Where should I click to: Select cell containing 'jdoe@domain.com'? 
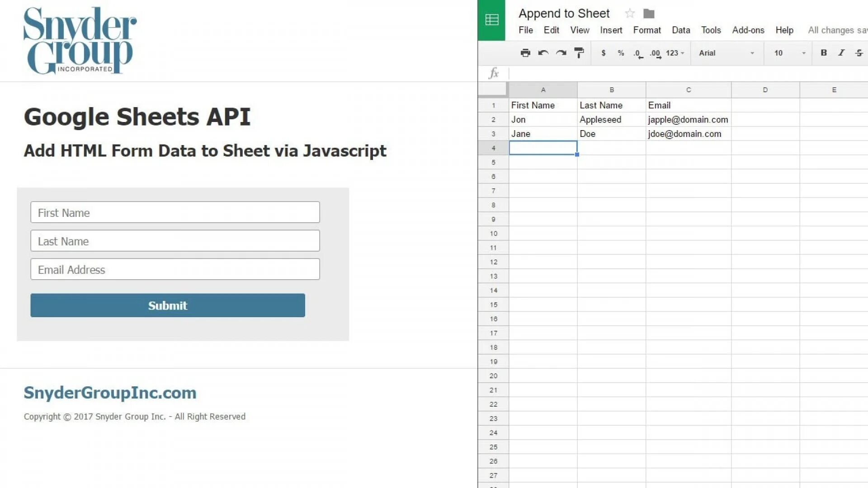tap(689, 134)
